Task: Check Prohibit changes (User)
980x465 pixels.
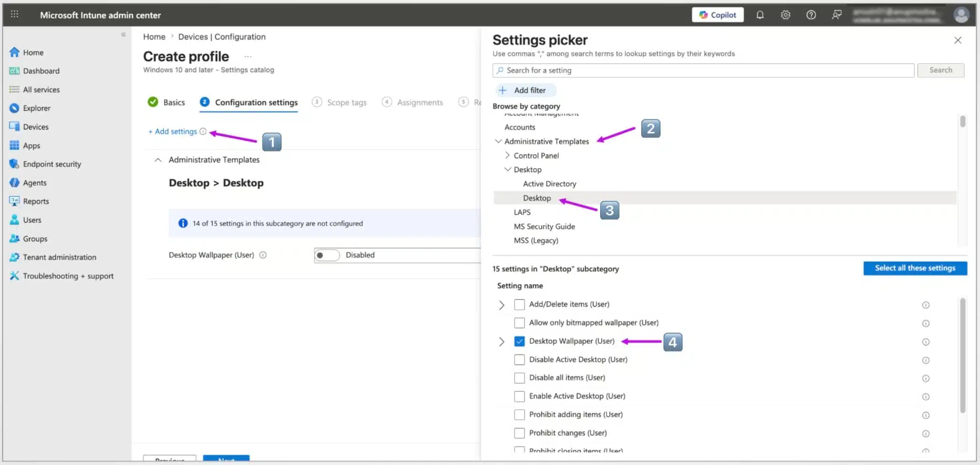Action: 520,433
